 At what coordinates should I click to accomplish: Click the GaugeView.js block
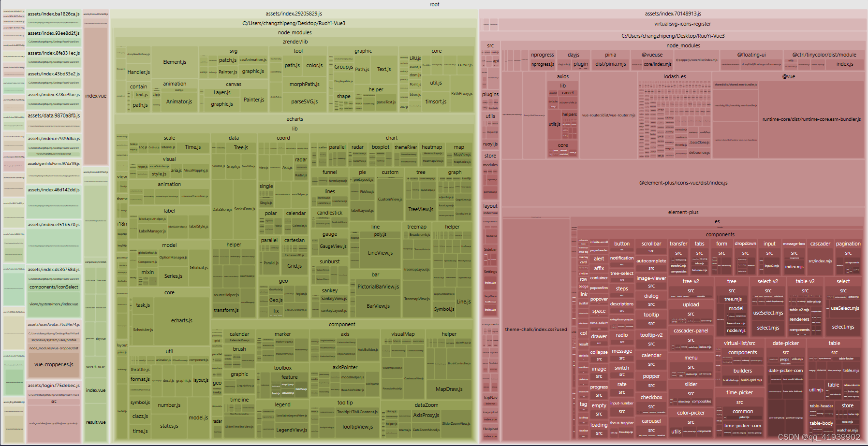pos(333,246)
